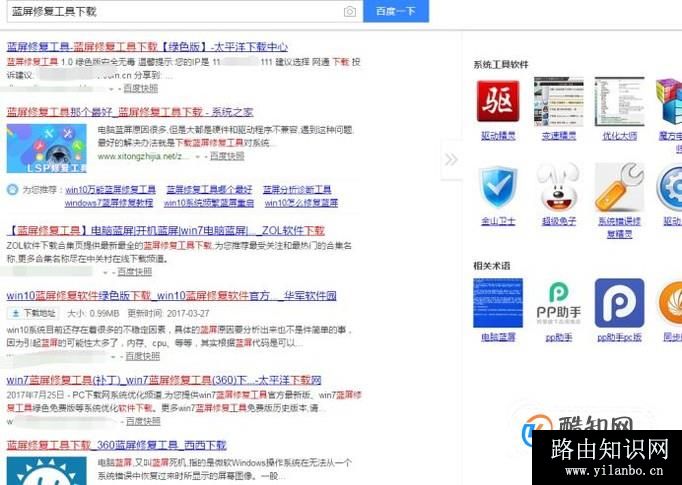The image size is (682, 485).
Task: Click the 更新时间: 2017-03-27 text
Action: coord(168,313)
